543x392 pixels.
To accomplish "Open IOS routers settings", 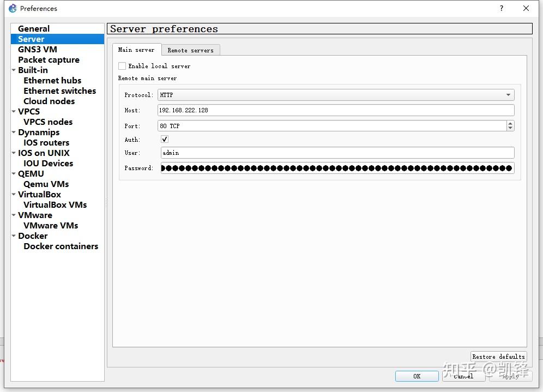I will (x=46, y=143).
